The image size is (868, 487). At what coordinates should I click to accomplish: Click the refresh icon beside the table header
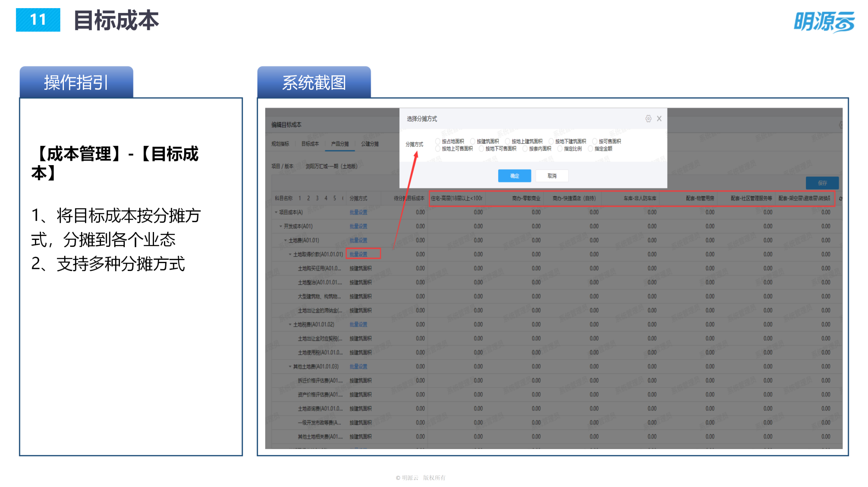[x=841, y=198]
